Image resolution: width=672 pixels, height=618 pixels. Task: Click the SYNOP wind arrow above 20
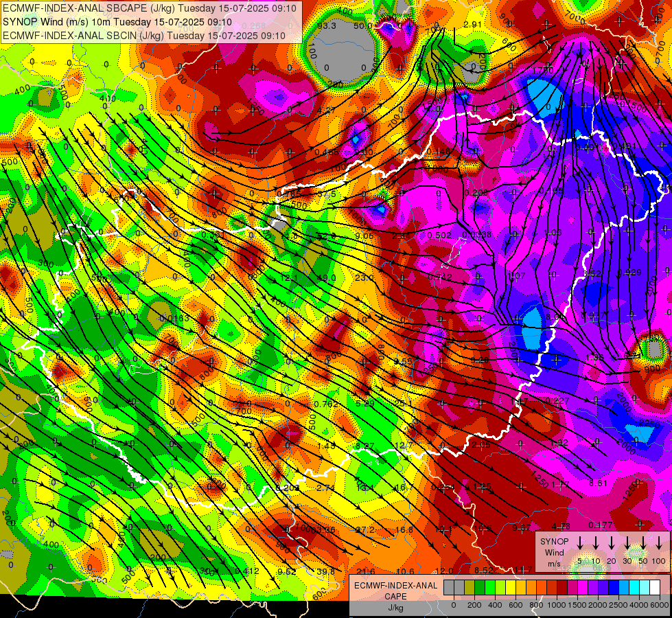pyautogui.click(x=612, y=543)
